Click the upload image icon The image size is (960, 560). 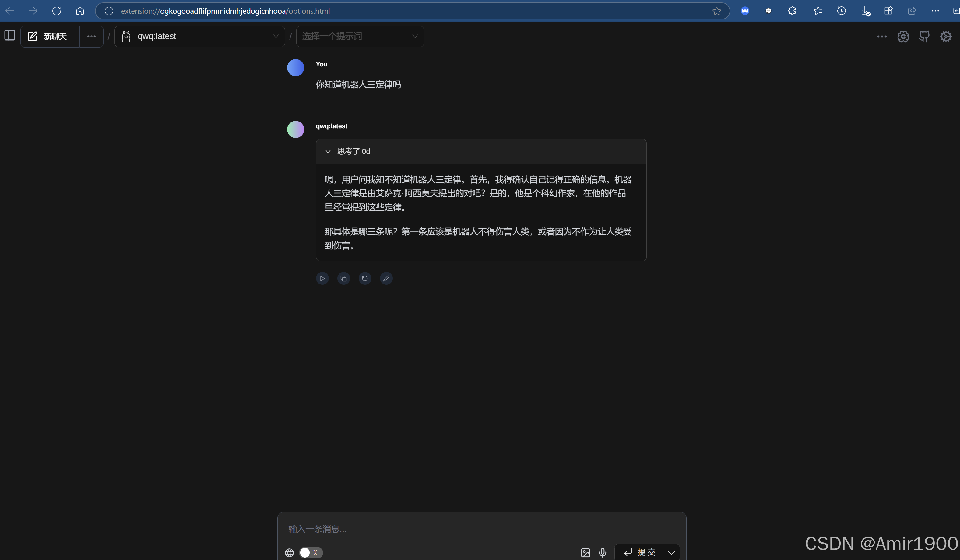[x=585, y=552]
